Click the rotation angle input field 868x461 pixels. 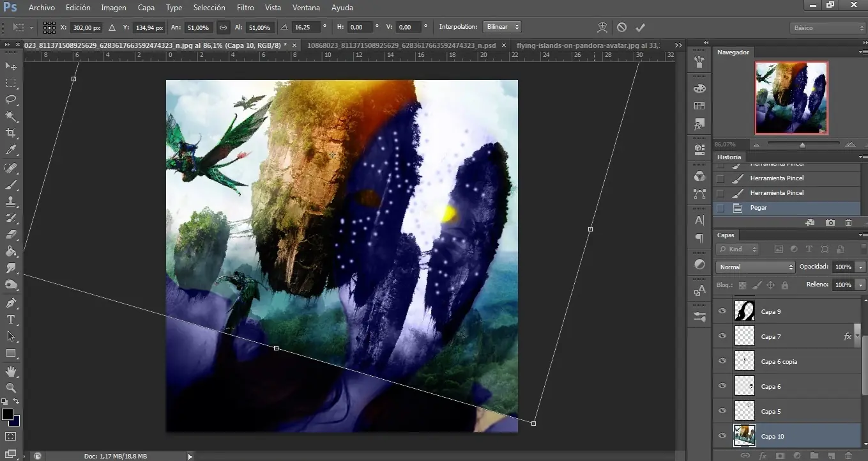307,27
